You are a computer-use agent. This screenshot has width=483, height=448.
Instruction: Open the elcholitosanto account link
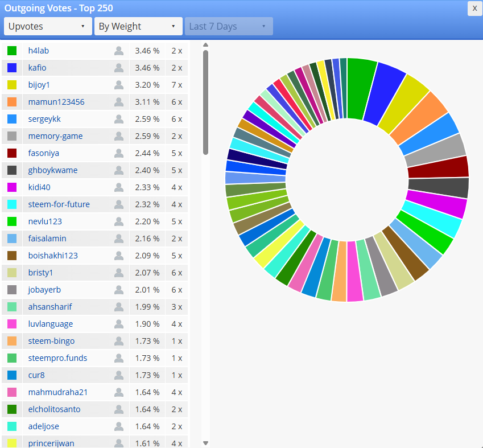pyautogui.click(x=54, y=409)
